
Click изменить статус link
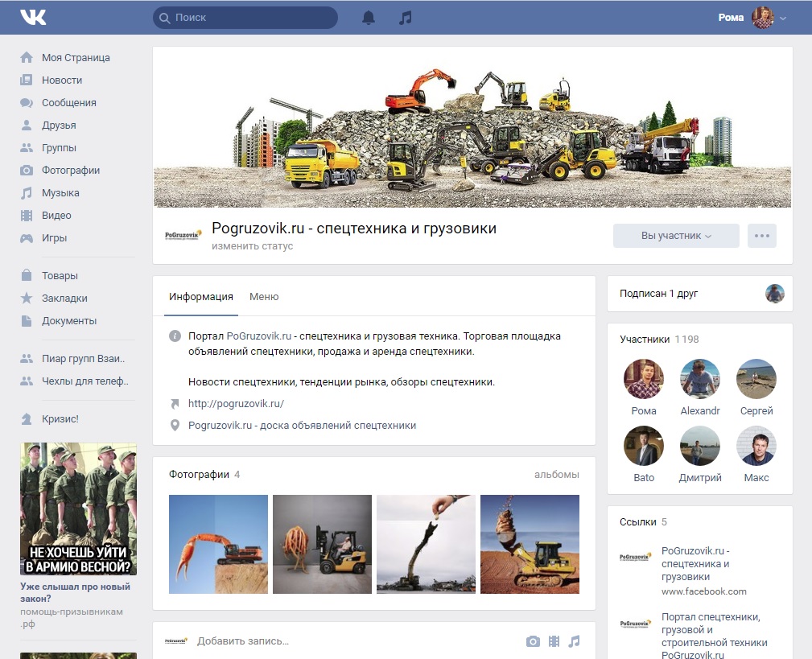pos(252,246)
